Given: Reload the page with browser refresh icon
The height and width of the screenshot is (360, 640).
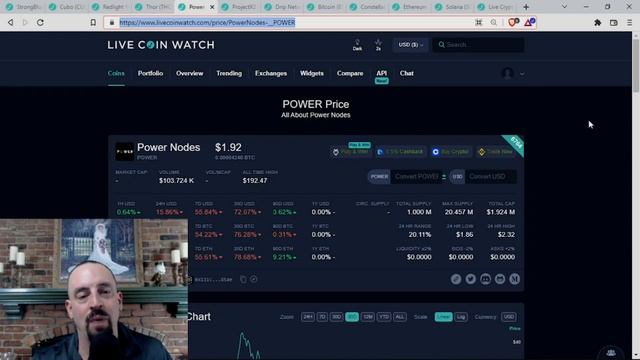Looking at the screenshot, I should [40, 22].
